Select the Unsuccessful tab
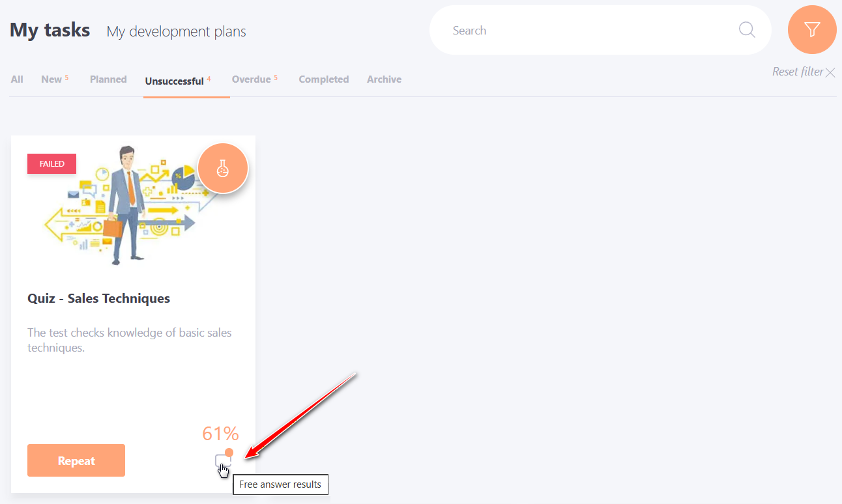842x504 pixels. [178, 81]
